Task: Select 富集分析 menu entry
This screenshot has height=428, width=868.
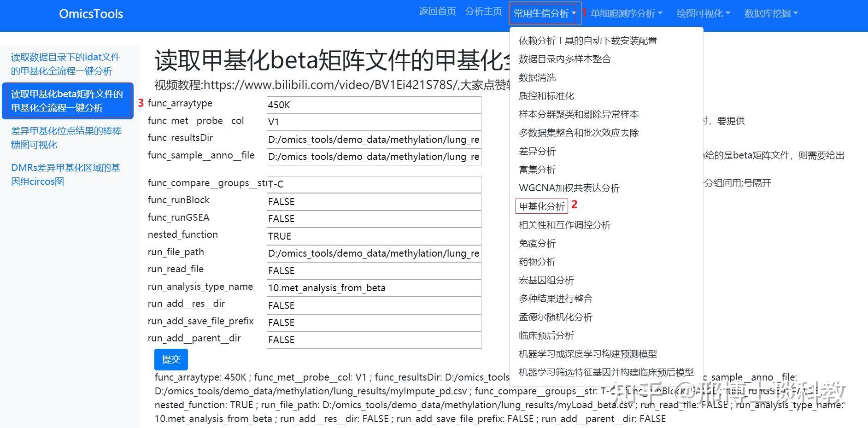Action: (537, 170)
